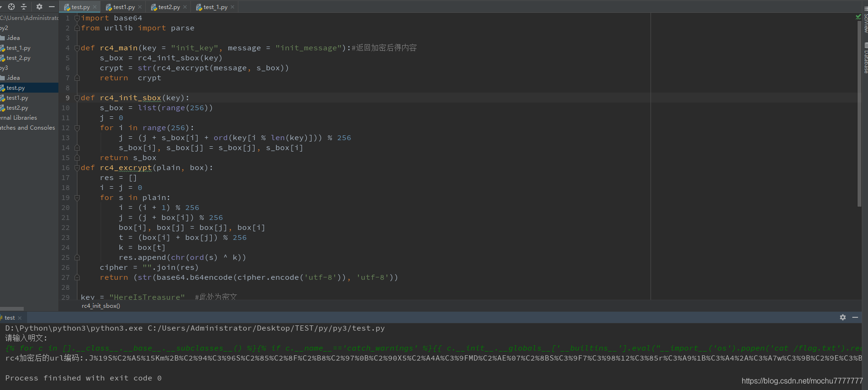Click the fold end marker on line 7
868x390 pixels.
click(77, 78)
